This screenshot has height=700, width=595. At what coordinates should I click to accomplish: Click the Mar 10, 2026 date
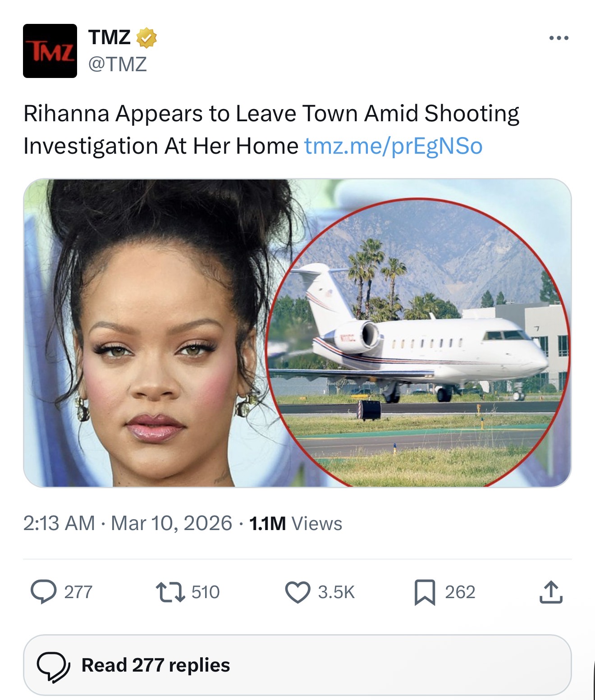click(x=171, y=523)
